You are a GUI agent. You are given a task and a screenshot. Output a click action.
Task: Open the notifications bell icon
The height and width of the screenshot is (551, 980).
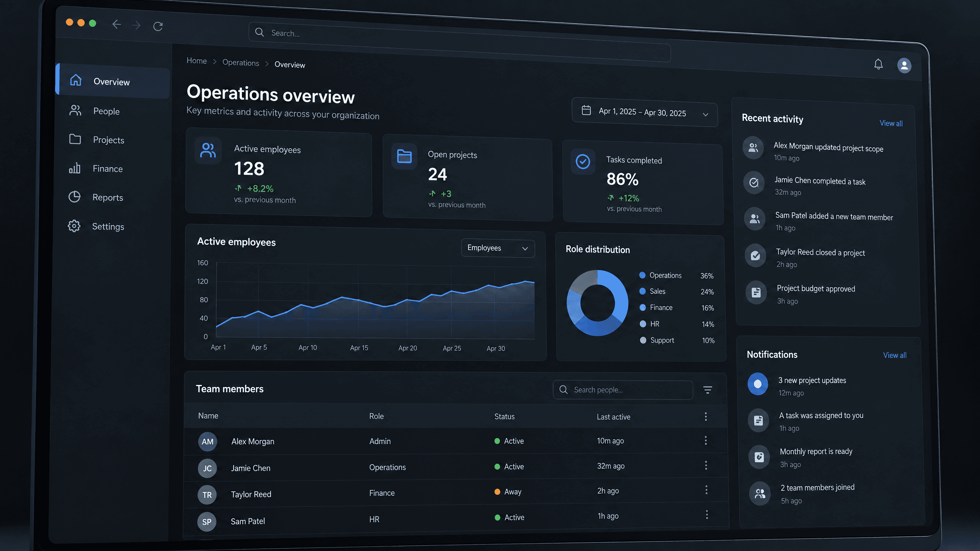click(x=878, y=64)
